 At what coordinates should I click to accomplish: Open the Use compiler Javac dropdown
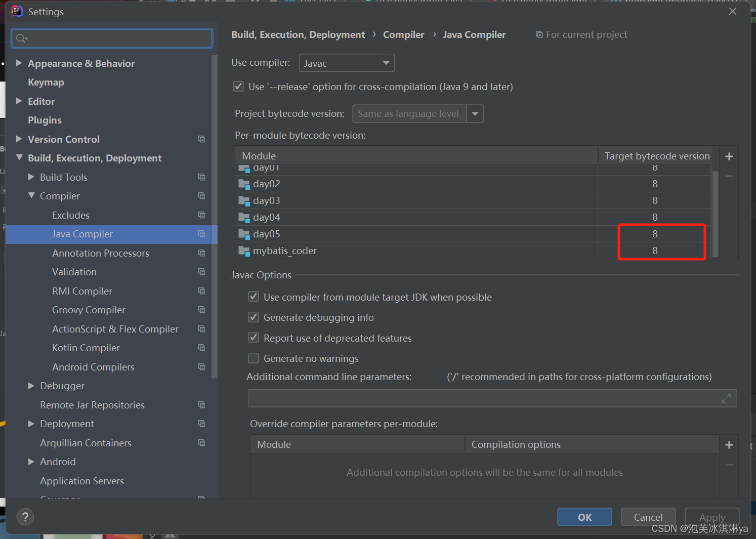point(386,63)
